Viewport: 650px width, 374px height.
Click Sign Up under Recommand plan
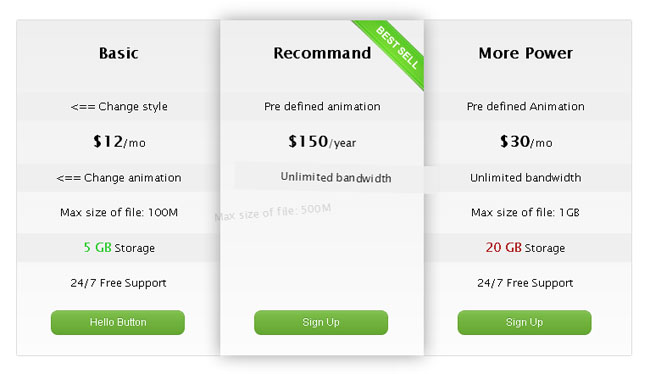[321, 322]
